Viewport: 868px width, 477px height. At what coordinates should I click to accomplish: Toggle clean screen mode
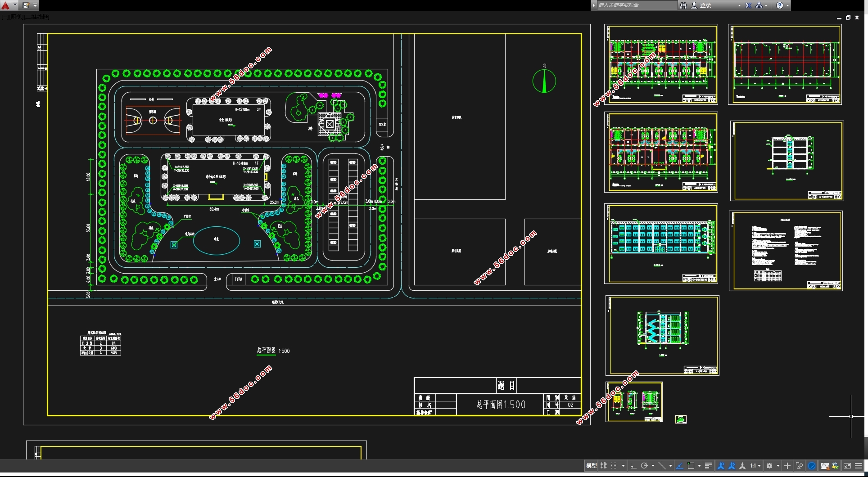pos(847,466)
